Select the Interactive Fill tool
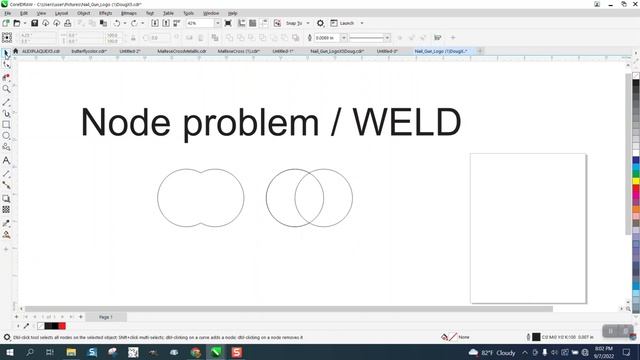The height and width of the screenshot is (360, 640). click(x=6, y=235)
